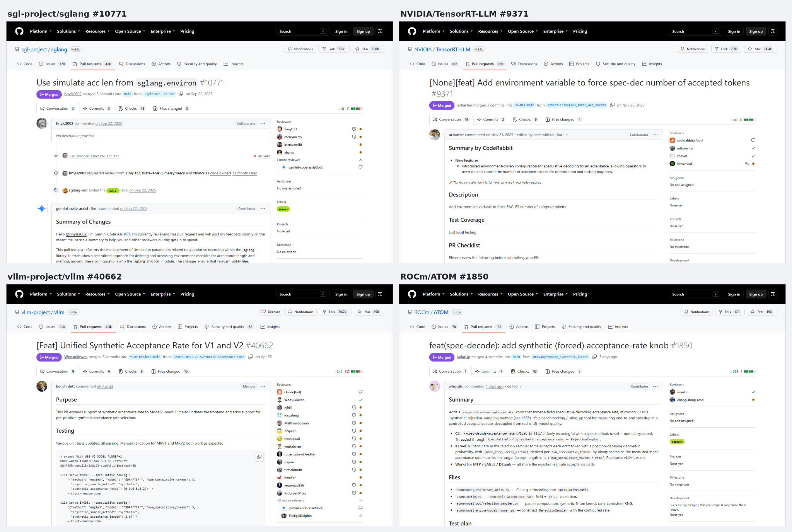
Task: Click GitHub logo in vllm page header
Action: [x=19, y=294]
